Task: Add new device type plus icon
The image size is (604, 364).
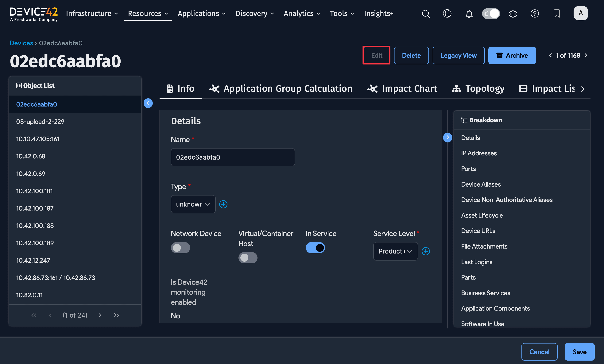Action: [x=223, y=204]
